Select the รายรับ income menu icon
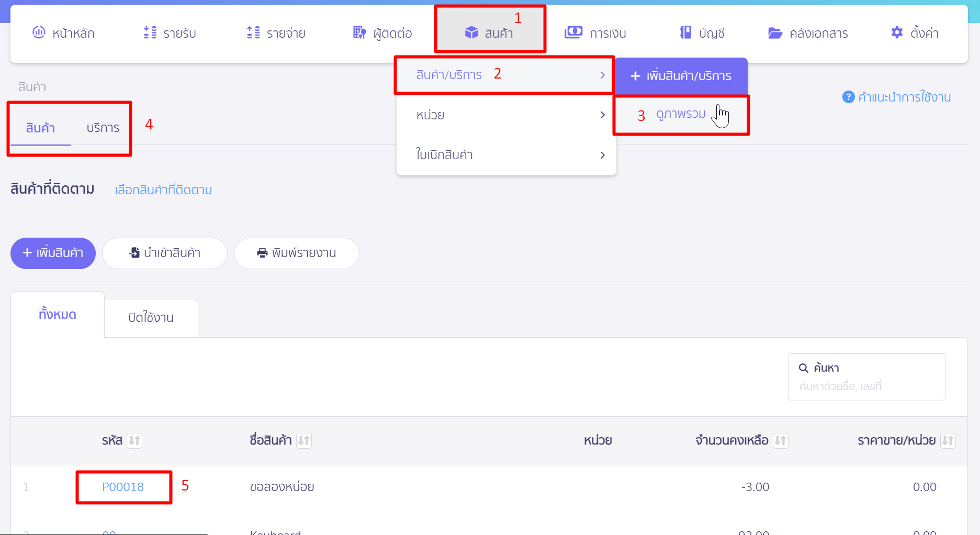The height and width of the screenshot is (535, 980). pyautogui.click(x=148, y=32)
